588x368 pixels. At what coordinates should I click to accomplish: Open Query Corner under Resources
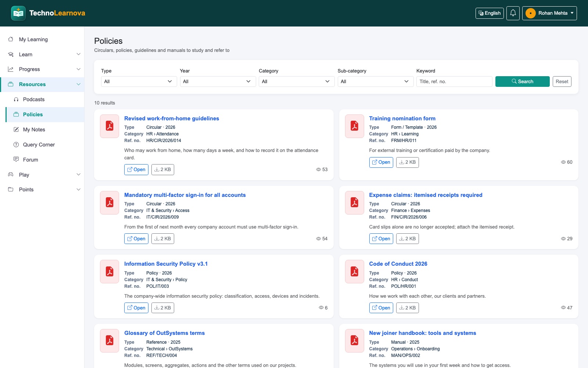tap(45, 145)
